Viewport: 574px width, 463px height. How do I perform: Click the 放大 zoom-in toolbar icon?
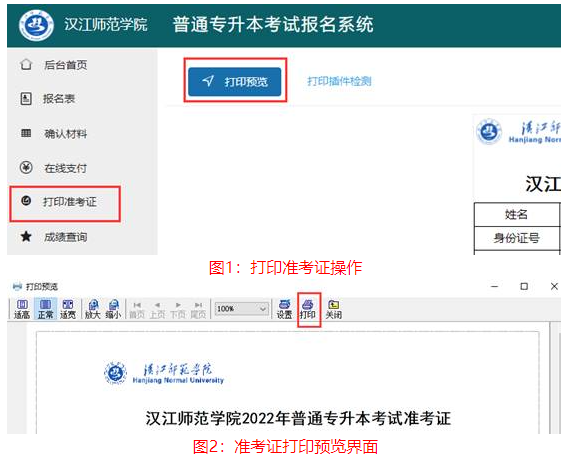93,309
